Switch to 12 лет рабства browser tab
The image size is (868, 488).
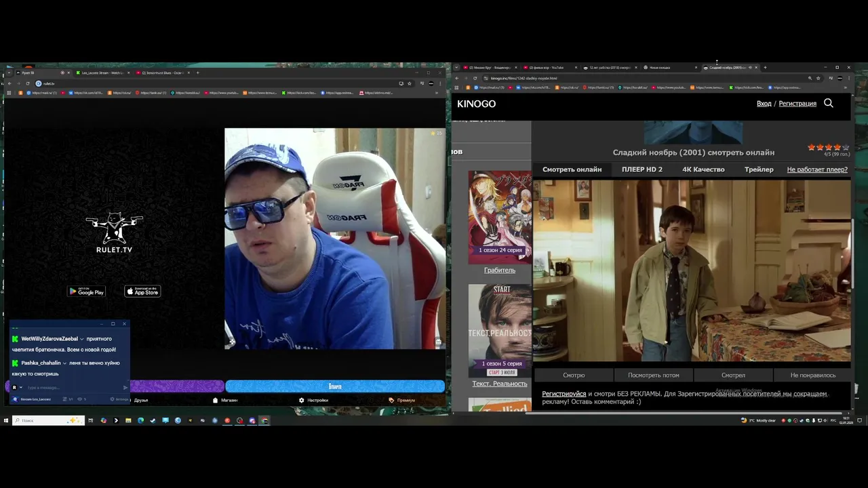tap(609, 67)
